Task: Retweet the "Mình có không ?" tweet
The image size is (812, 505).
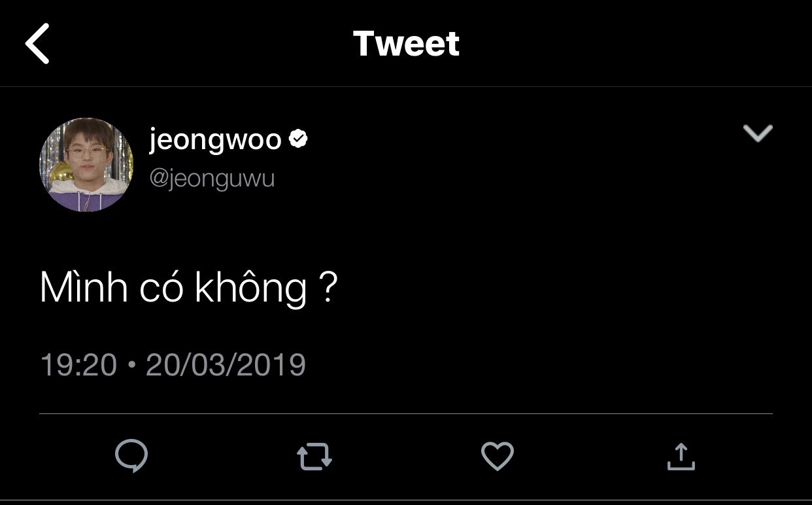Action: pos(314,457)
